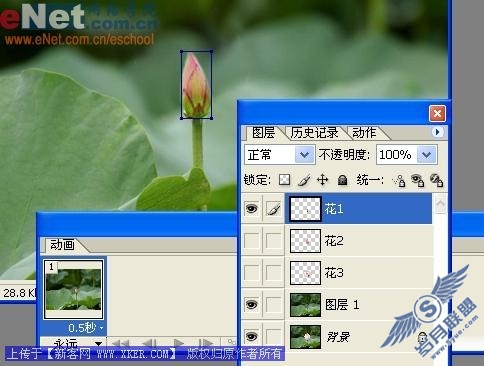
Task: Click the unify layer position icon
Action: pyautogui.click(x=399, y=181)
